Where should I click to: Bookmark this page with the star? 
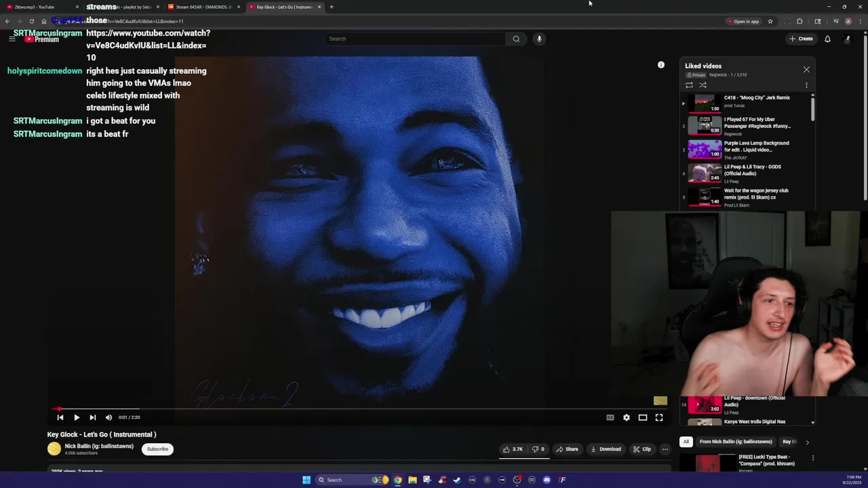pyautogui.click(x=770, y=21)
